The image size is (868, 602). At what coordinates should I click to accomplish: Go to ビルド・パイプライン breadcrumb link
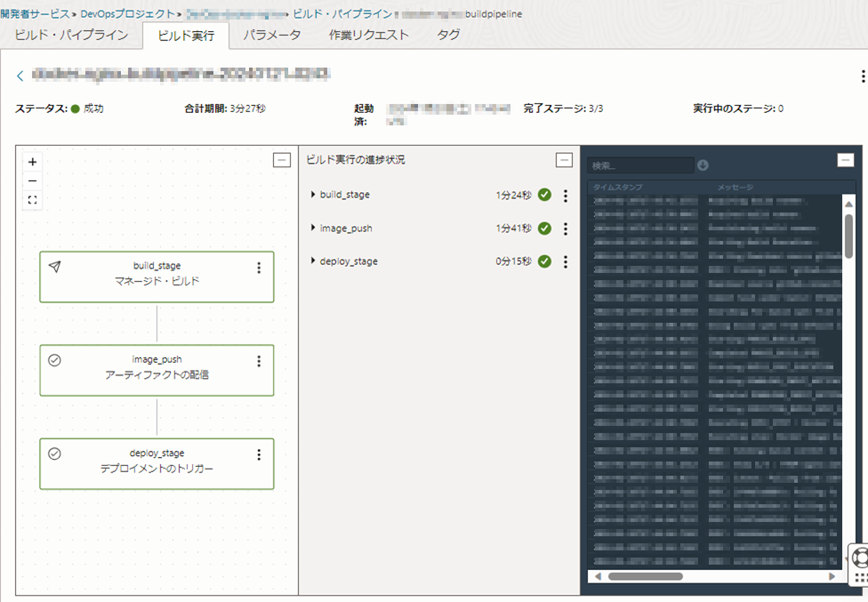click(343, 14)
